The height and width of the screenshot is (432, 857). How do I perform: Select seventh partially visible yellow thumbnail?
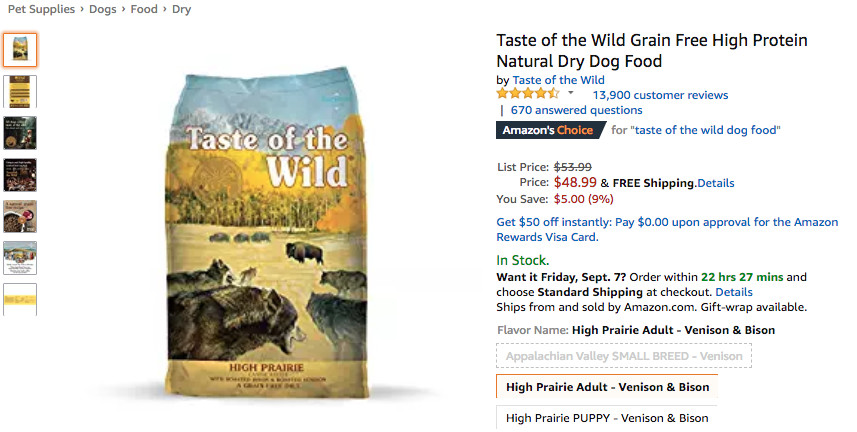[20, 298]
